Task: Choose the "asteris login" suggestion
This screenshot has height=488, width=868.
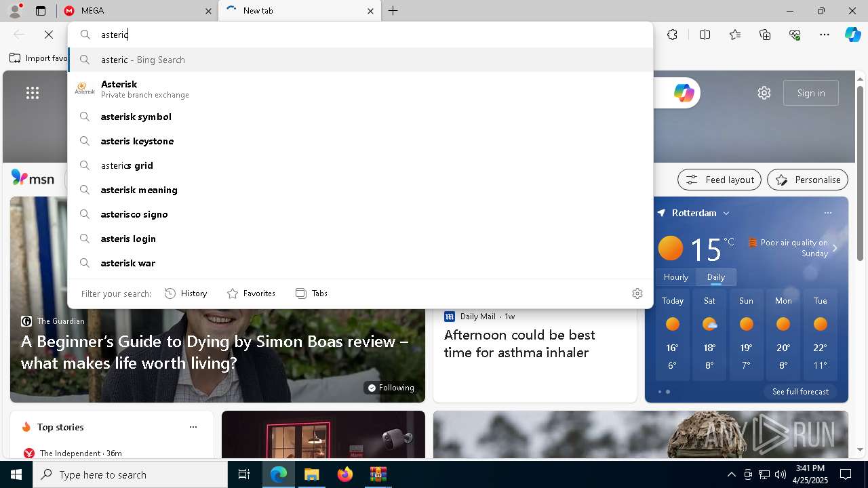Action: (x=360, y=239)
